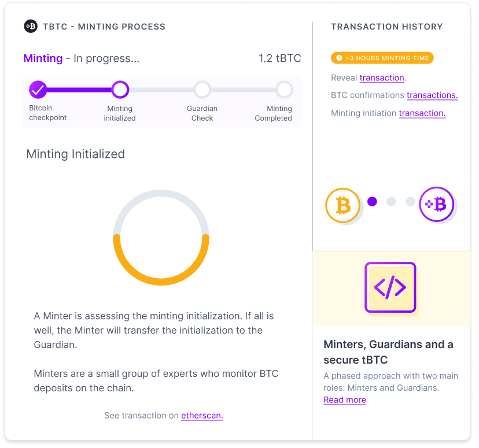The image size is (479, 448).
Task: Select the orange Bitcoin coin icon
Action: coord(342,205)
